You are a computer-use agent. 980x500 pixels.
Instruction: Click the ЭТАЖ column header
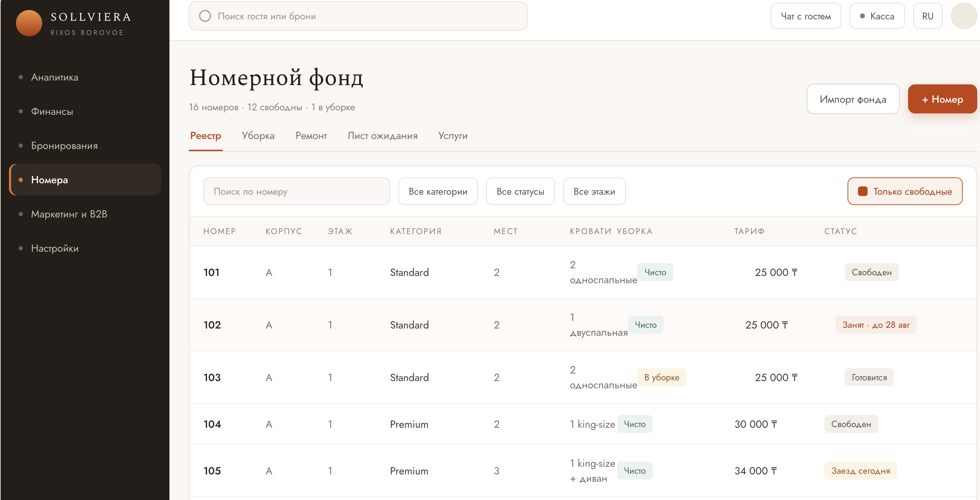click(x=340, y=231)
